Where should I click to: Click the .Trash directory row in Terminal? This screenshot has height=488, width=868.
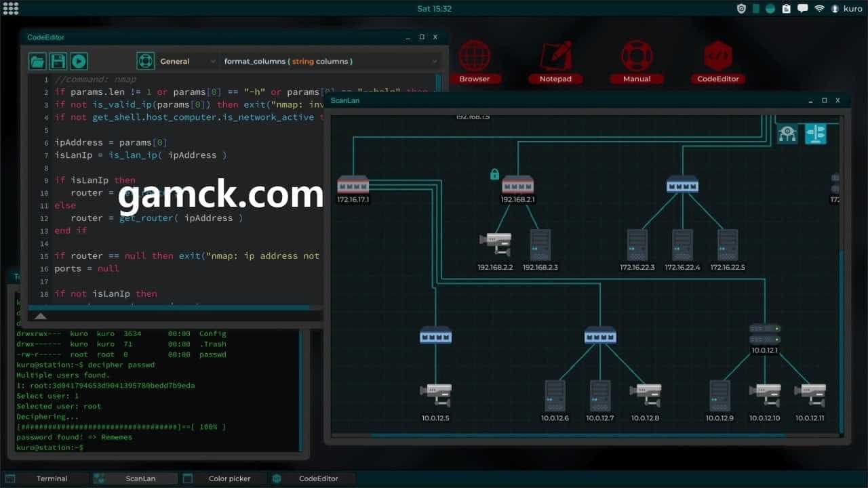coord(121,344)
